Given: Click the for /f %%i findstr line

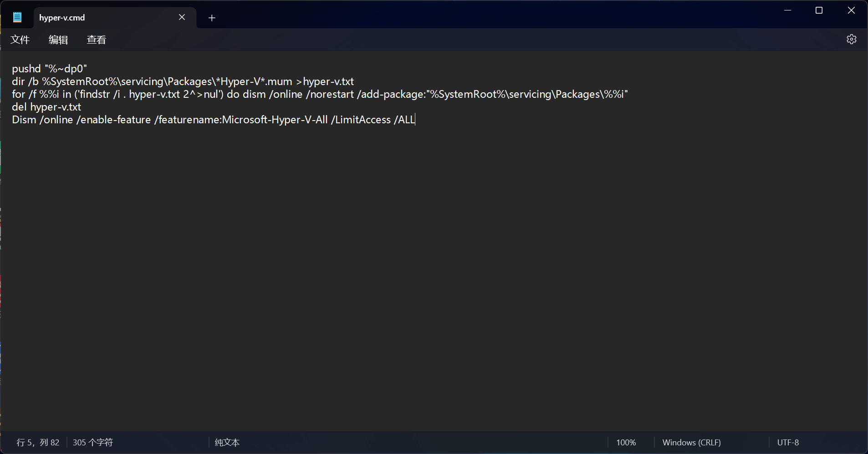Looking at the screenshot, I should click(320, 94).
